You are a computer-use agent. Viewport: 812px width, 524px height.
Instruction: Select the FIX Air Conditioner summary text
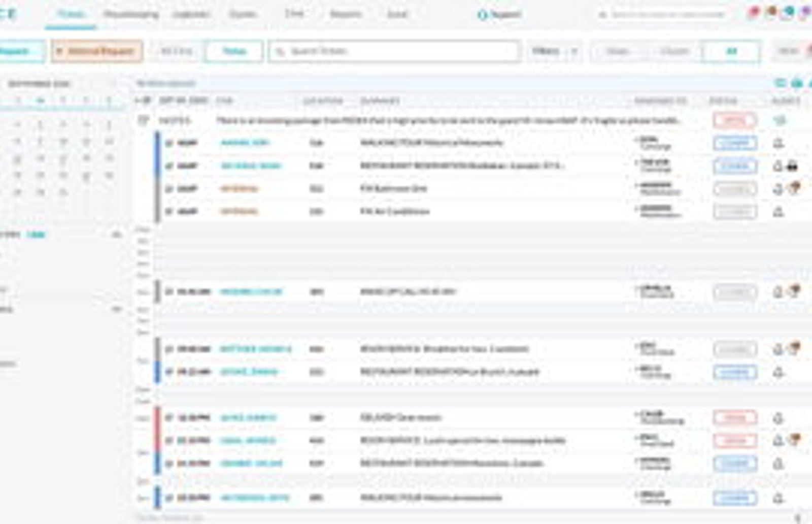[395, 212]
